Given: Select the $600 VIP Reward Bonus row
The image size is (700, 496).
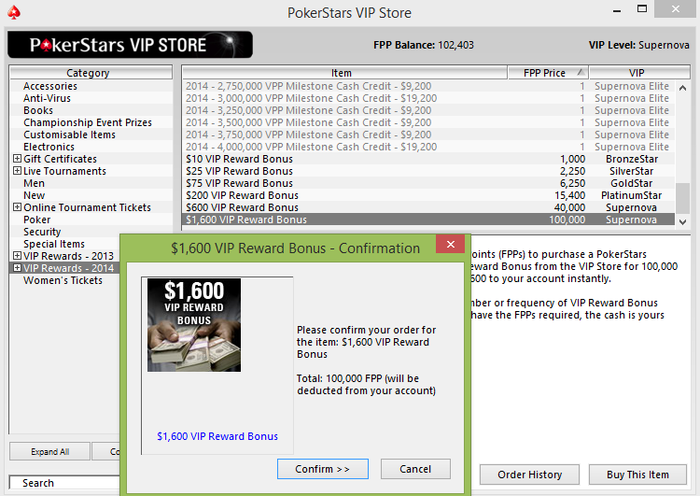Looking at the screenshot, I should pos(429,207).
